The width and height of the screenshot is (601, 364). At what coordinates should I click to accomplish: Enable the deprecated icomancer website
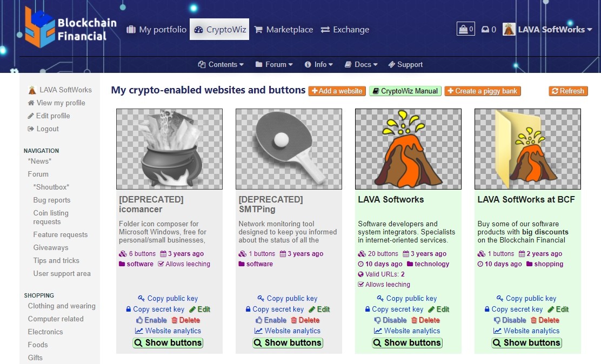pos(151,320)
